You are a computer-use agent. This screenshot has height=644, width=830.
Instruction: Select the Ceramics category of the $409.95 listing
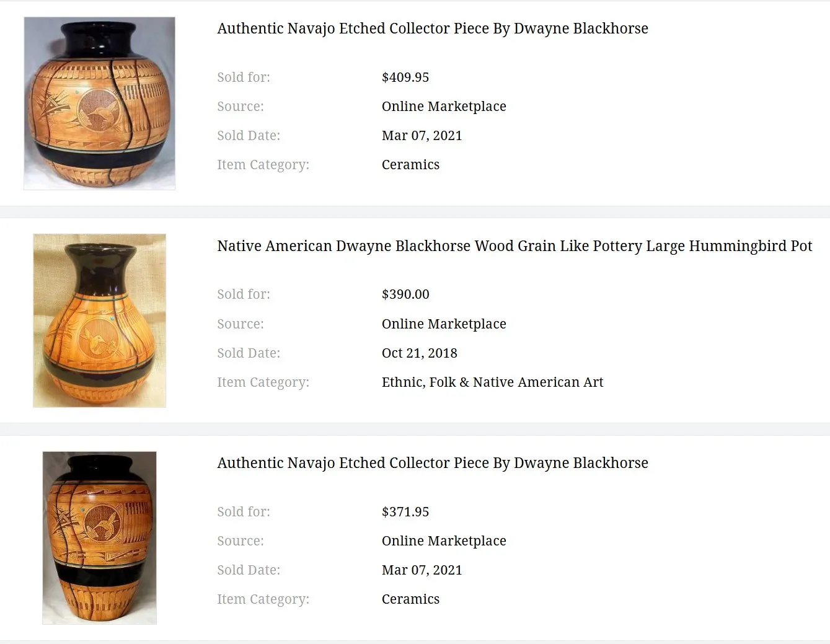click(410, 165)
